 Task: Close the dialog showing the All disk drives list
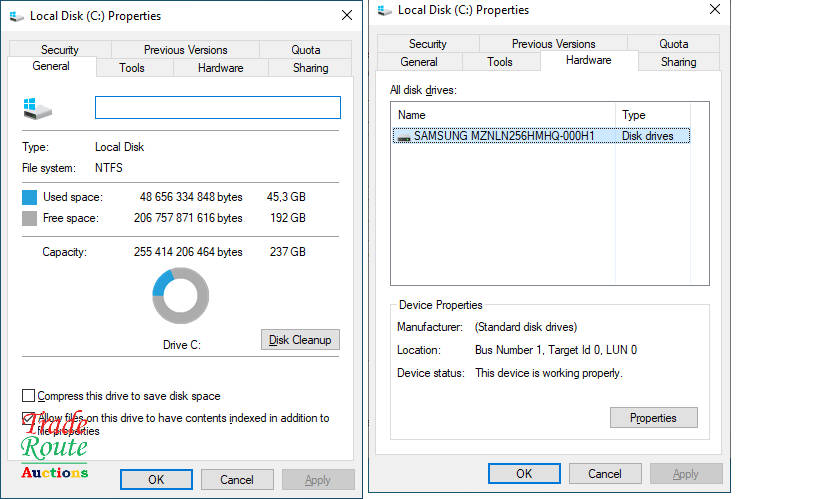[714, 10]
